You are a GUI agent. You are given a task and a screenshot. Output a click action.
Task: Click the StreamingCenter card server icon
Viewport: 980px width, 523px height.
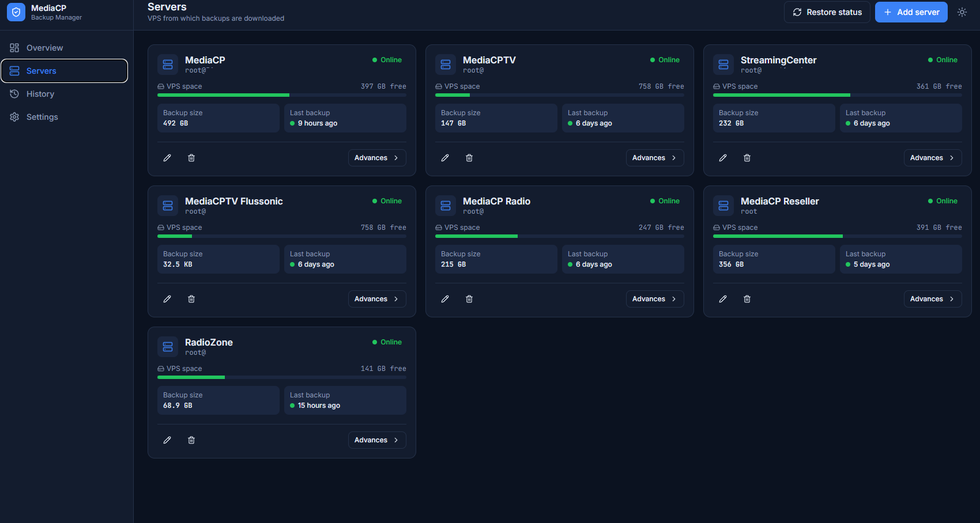(x=723, y=65)
